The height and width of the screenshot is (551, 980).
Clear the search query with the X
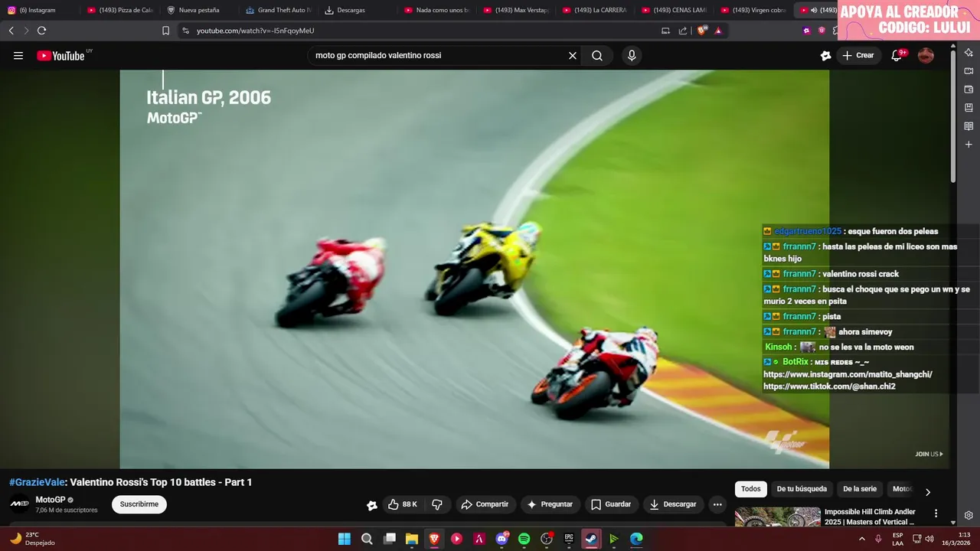coord(572,55)
